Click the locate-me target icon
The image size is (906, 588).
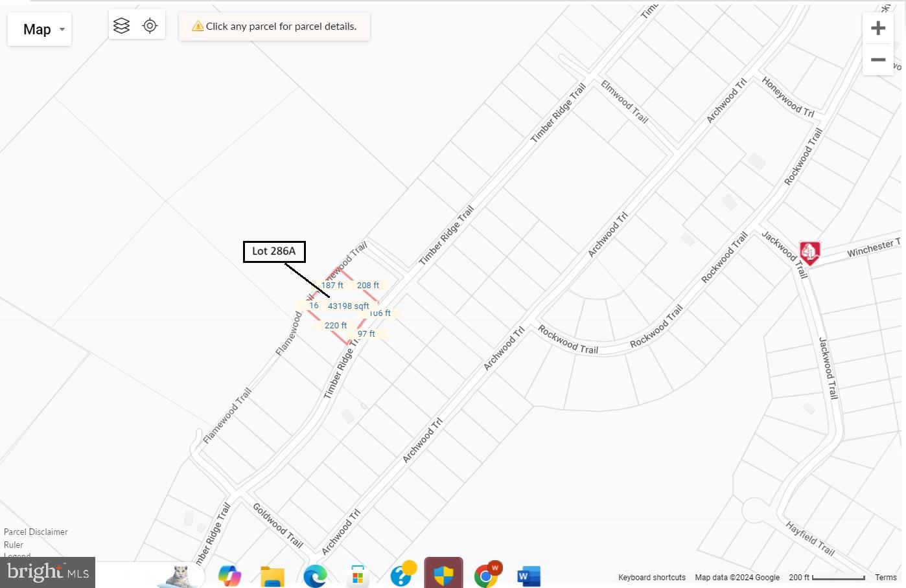tap(150, 25)
